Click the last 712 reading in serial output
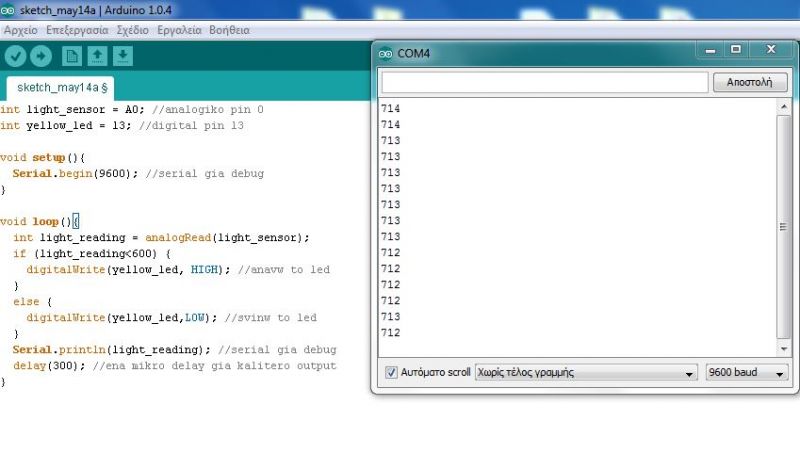This screenshot has height=470, width=800. (x=390, y=333)
